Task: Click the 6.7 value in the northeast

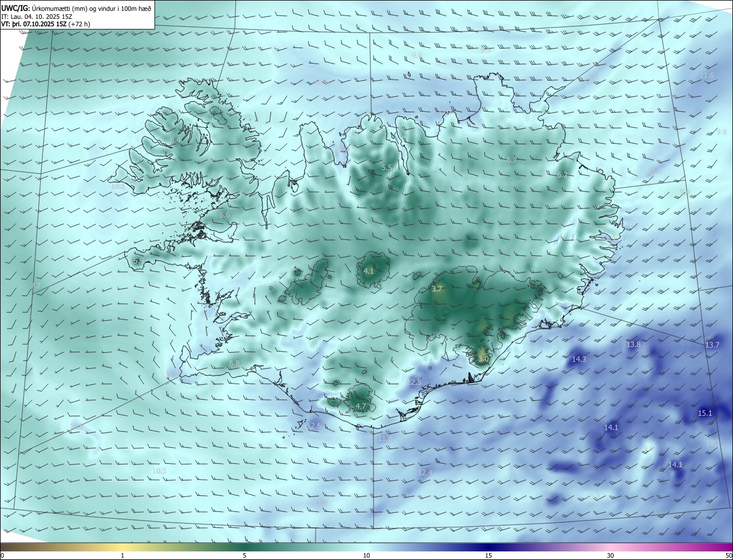Action: click(x=512, y=160)
